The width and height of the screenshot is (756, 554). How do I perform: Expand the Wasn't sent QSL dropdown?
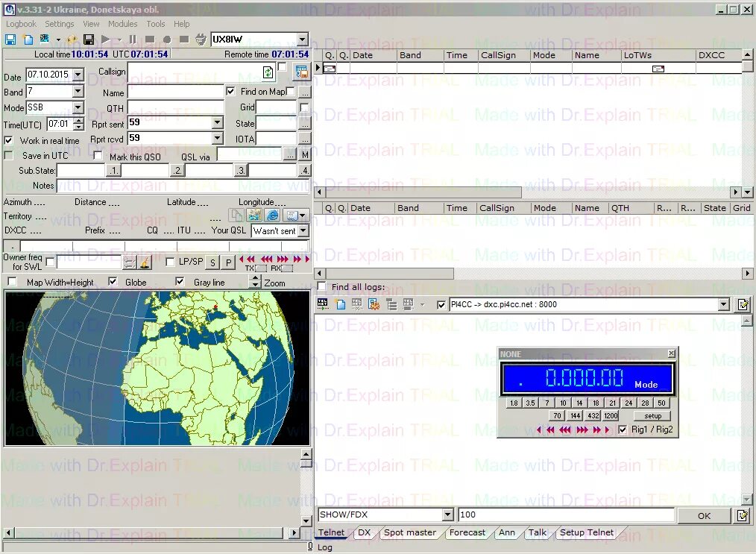303,230
